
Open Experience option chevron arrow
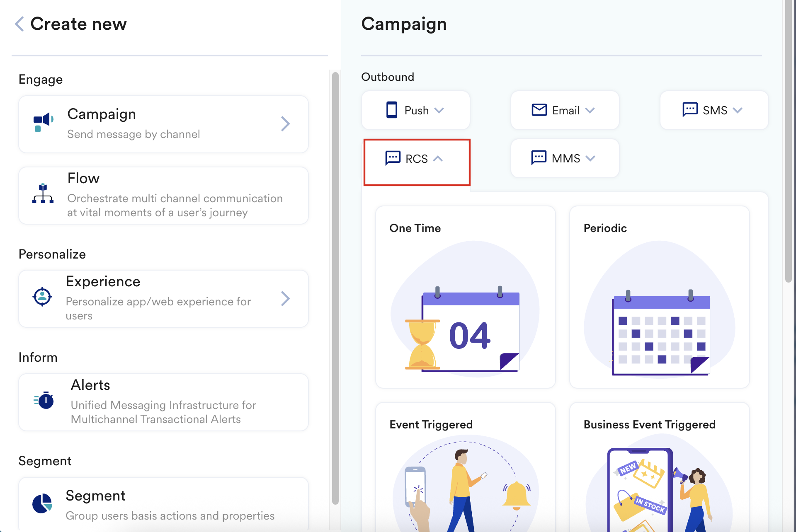coord(285,298)
